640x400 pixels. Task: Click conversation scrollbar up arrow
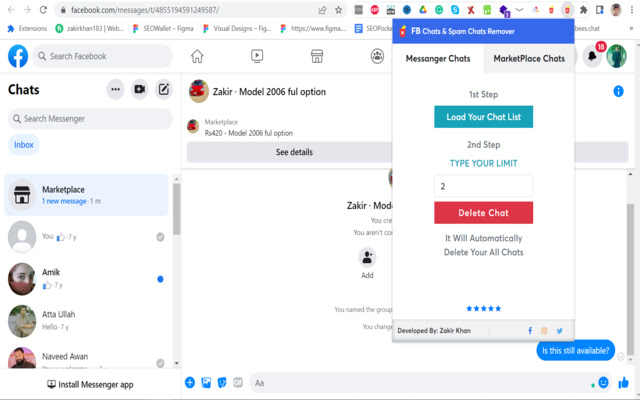[x=630, y=174]
